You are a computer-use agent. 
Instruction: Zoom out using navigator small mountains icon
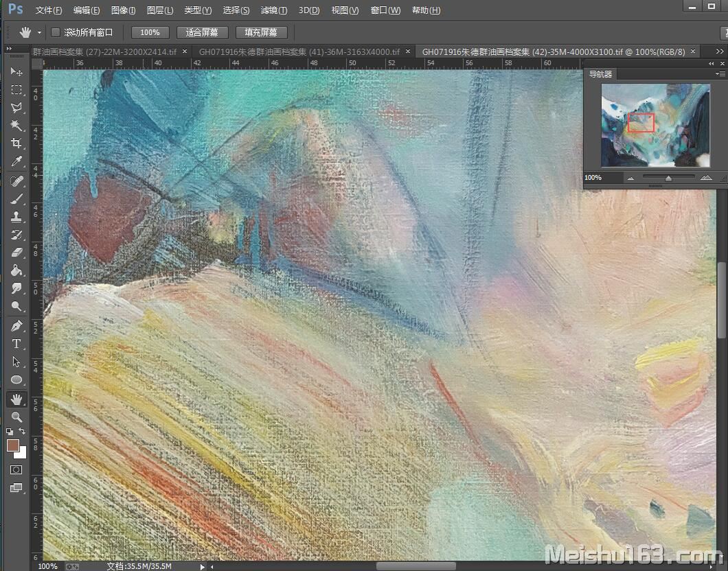[x=630, y=178]
